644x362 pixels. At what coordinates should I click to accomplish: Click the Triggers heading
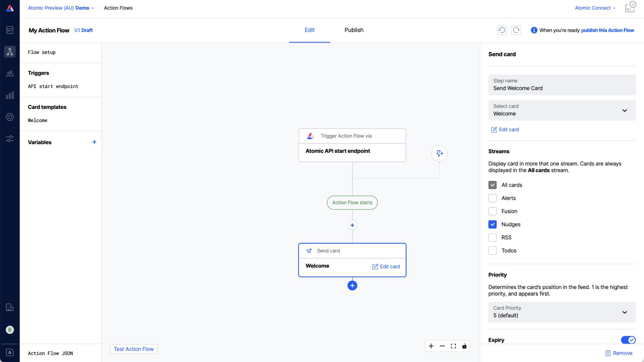tap(39, 73)
